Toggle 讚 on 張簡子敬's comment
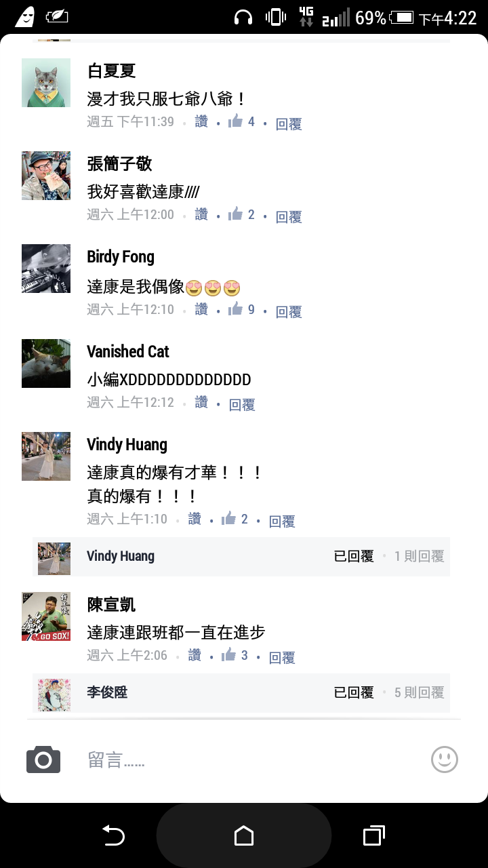Viewport: 488px width, 868px height. tap(201, 214)
